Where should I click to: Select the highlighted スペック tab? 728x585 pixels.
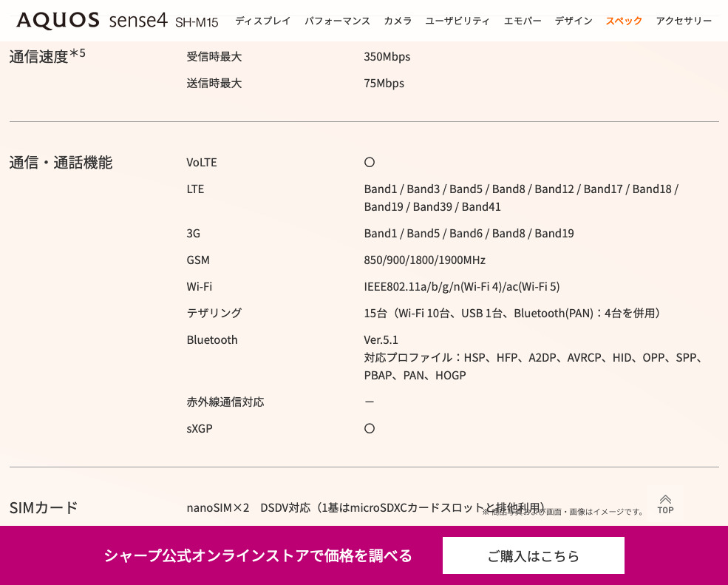click(624, 21)
